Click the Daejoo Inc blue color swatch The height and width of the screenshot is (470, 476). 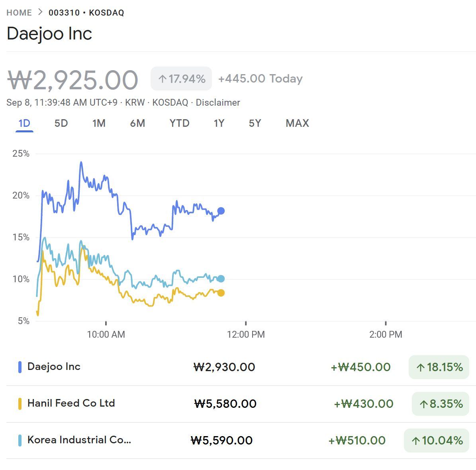click(x=20, y=367)
